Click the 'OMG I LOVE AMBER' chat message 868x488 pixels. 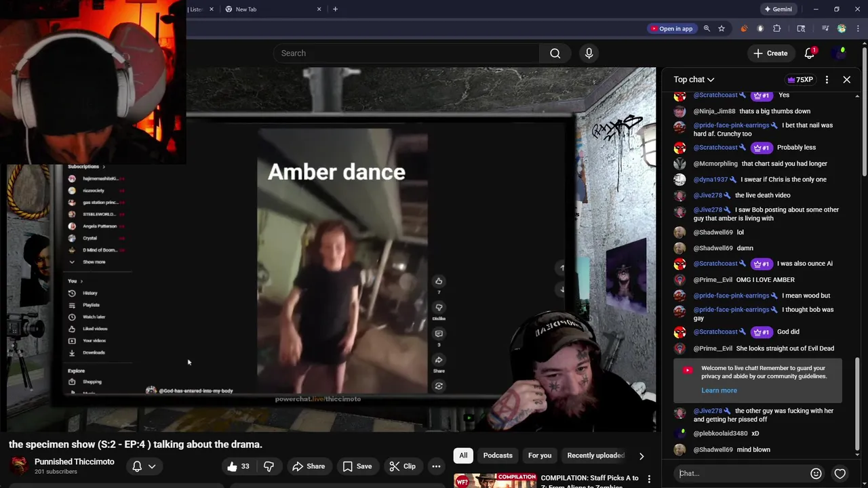point(765,280)
